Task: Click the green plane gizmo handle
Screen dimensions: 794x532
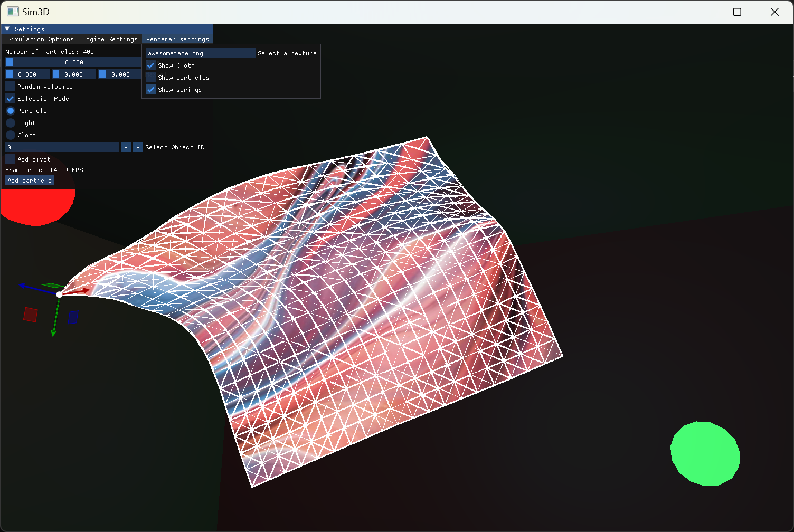Action: (x=53, y=286)
